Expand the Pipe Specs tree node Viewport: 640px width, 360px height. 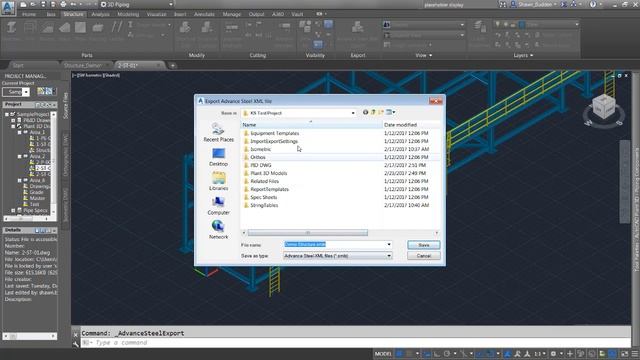click(x=13, y=211)
